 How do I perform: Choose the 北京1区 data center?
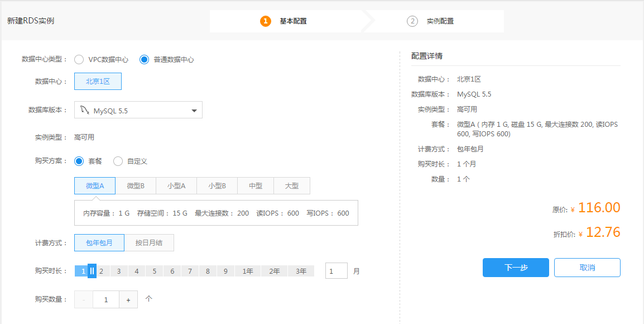(x=98, y=82)
